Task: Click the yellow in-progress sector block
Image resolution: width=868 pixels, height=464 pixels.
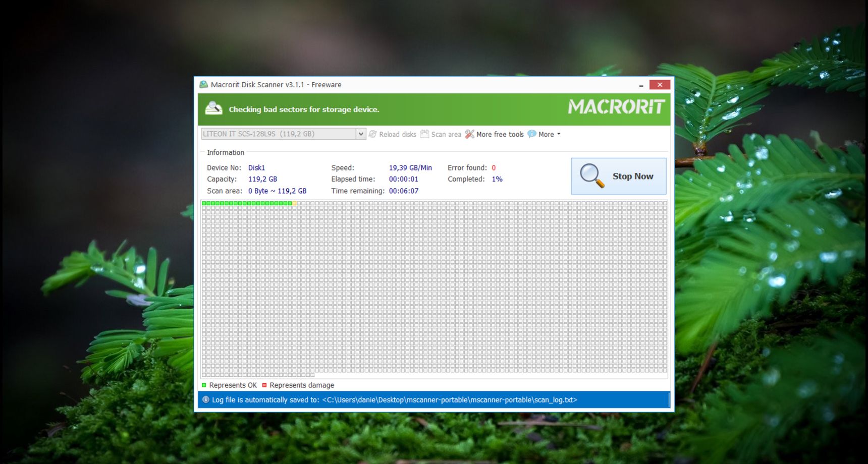Action: click(x=295, y=203)
